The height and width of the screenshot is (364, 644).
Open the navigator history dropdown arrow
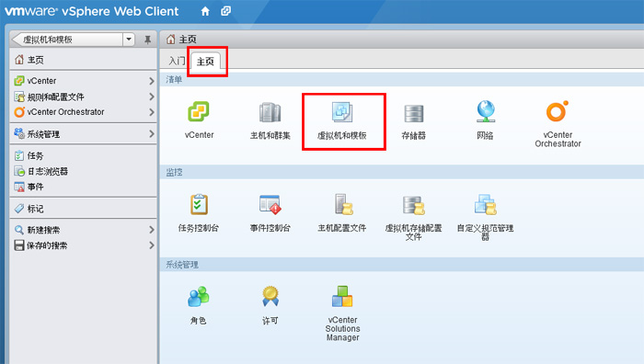click(129, 40)
